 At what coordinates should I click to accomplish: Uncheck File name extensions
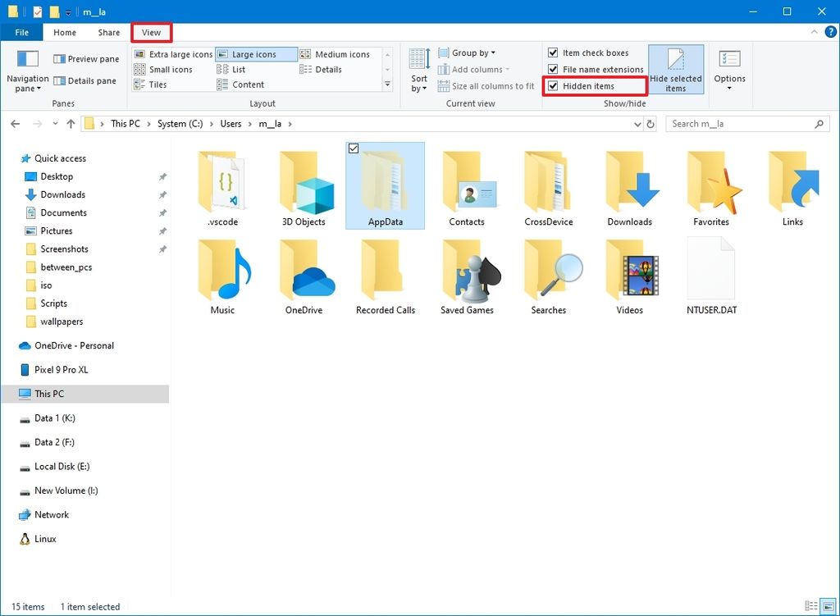553,69
